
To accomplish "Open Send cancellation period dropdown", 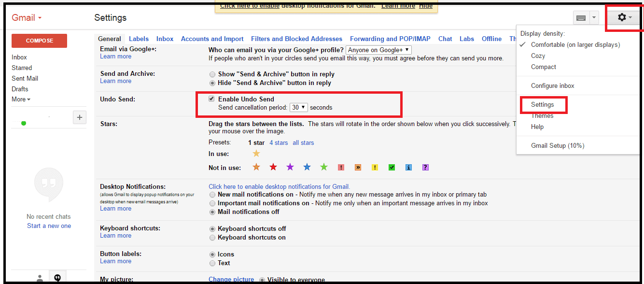I will (299, 108).
